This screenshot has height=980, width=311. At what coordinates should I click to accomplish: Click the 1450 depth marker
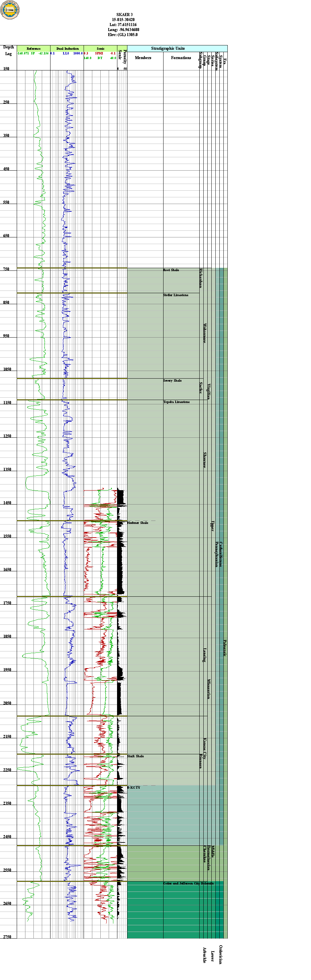pos(7,503)
